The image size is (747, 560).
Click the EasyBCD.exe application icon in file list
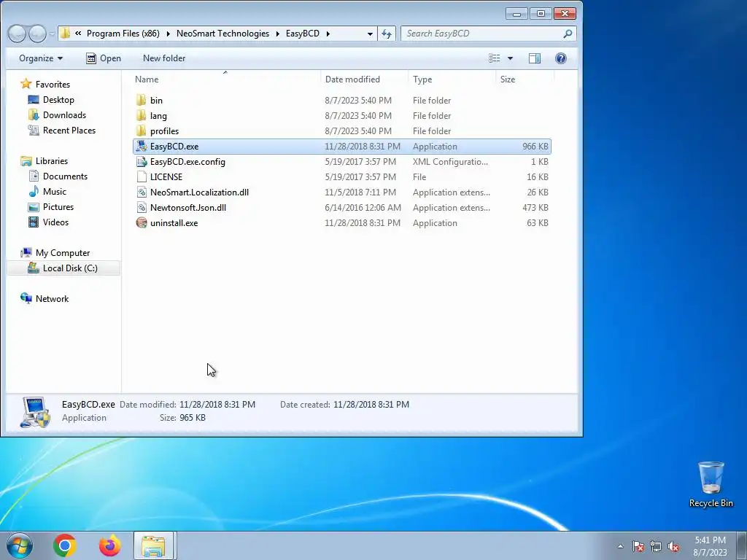(x=141, y=146)
